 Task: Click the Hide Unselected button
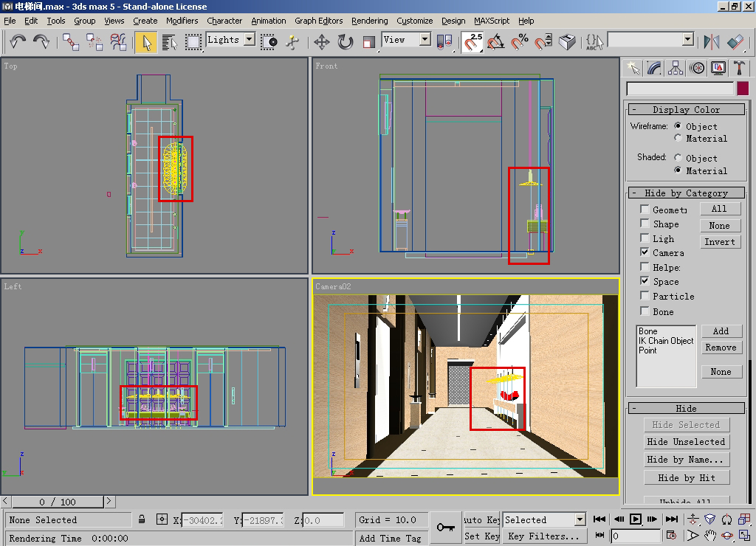click(686, 442)
